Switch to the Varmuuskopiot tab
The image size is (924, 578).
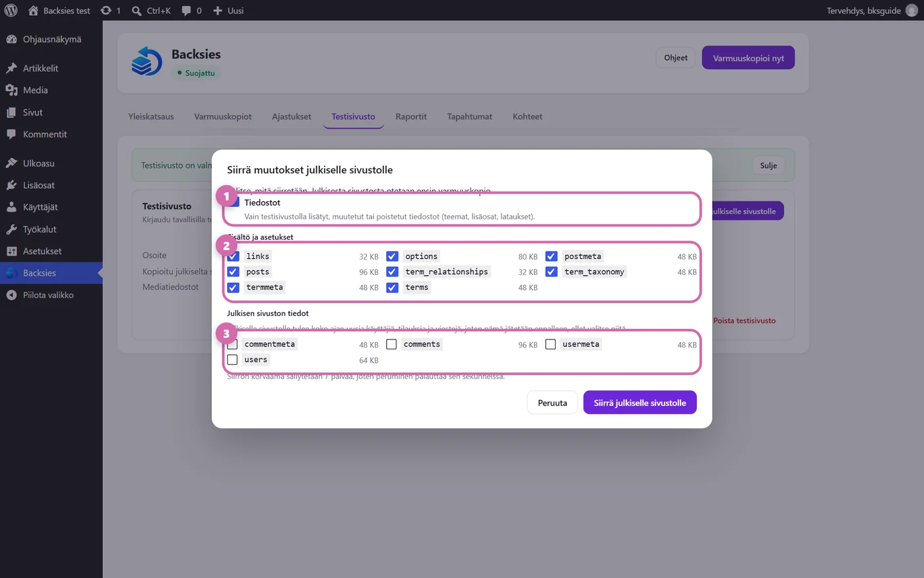223,116
